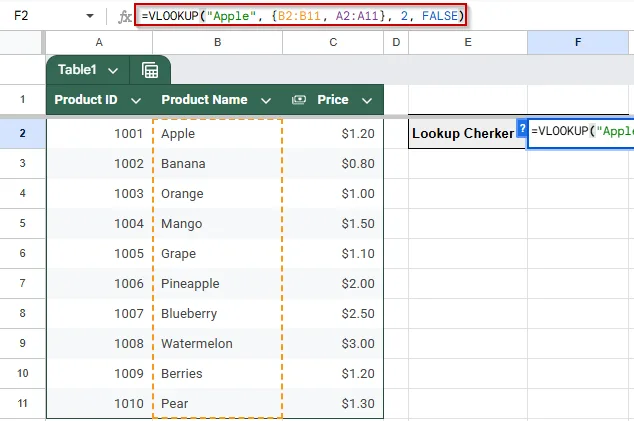
Task: Select column A header
Action: pos(99,42)
